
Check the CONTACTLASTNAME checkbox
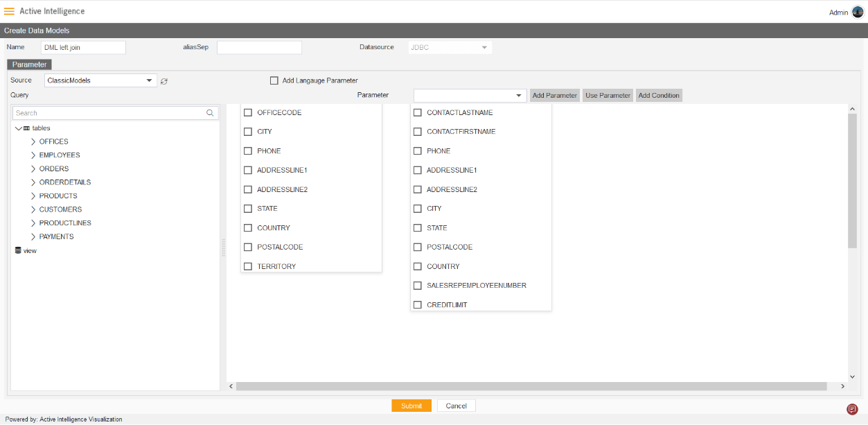pyautogui.click(x=418, y=112)
